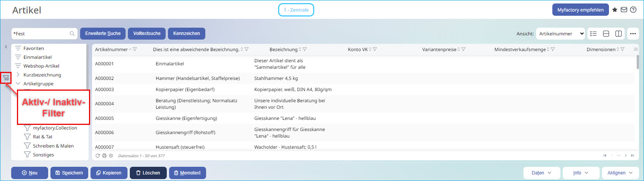
Task: Filter the abweichende Bezeichnung column
Action: [247, 50]
